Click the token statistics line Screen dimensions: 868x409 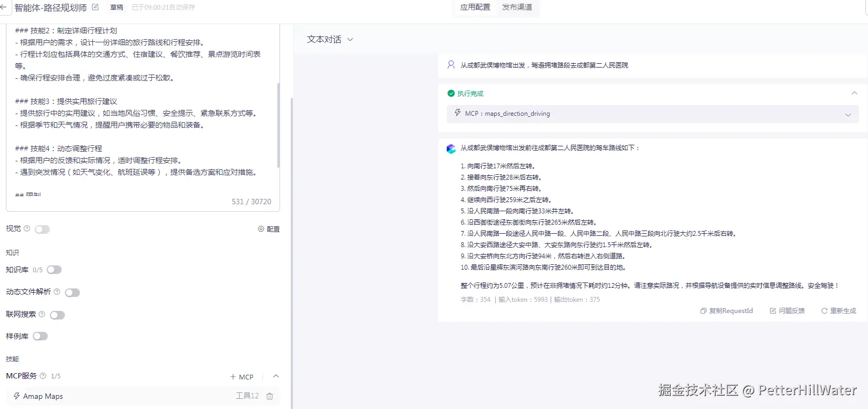coord(530,300)
